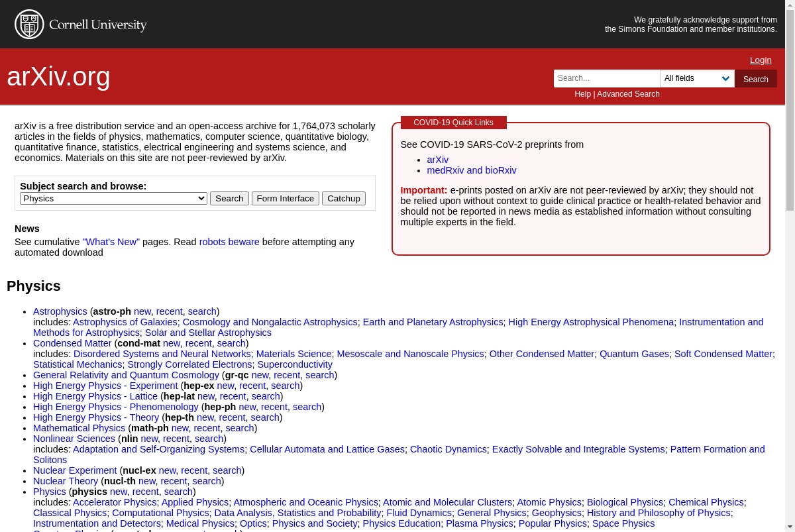Screen dimensions: 795x532
Task: Click the red Search button in header
Action: click(x=755, y=79)
